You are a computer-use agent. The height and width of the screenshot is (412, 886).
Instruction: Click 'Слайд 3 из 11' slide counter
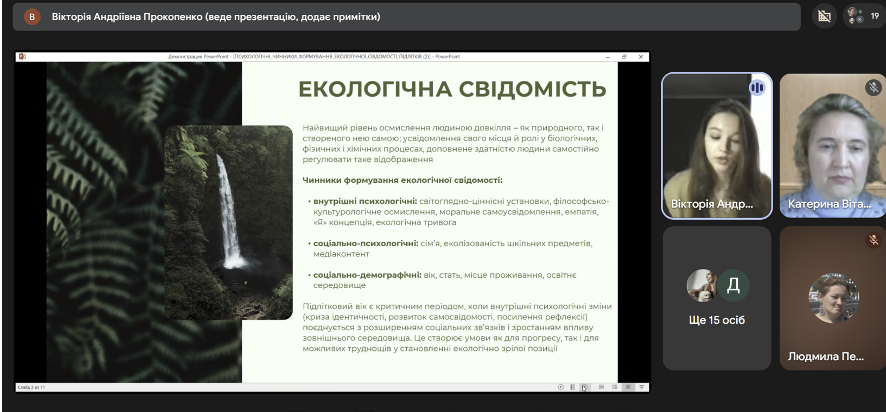[31, 387]
